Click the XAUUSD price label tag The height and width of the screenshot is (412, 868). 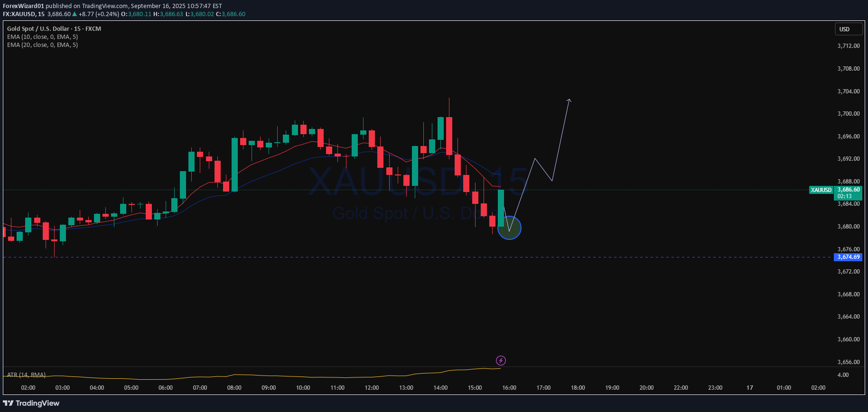(821, 190)
